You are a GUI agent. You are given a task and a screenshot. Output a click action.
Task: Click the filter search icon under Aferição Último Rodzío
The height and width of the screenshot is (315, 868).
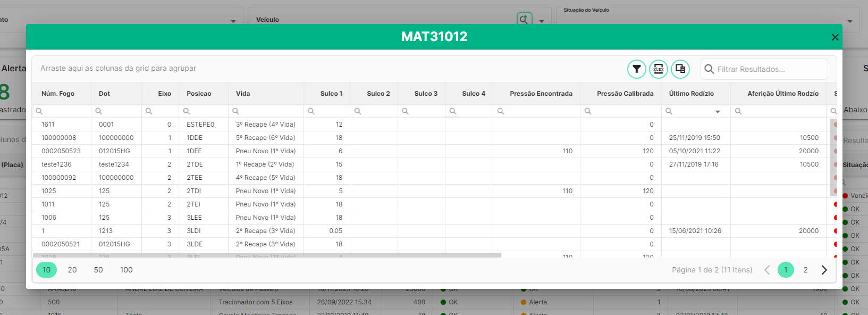coord(738,111)
